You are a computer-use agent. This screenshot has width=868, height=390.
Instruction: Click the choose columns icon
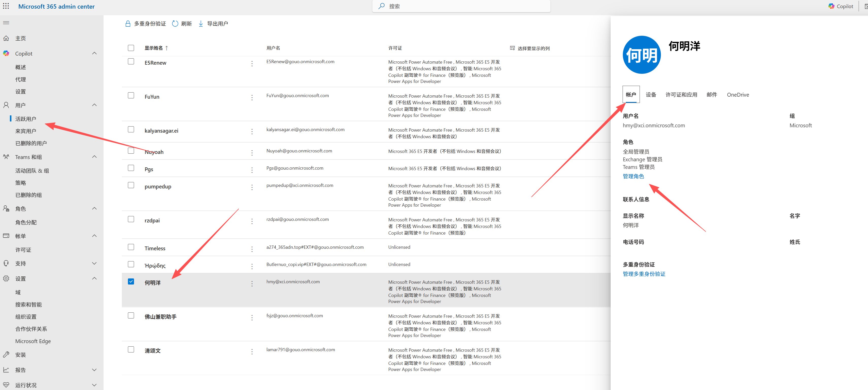512,48
